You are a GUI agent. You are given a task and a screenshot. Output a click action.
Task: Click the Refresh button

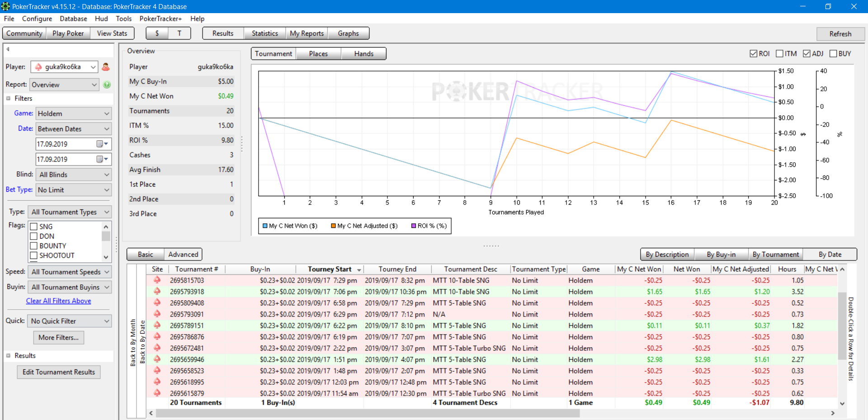coord(840,34)
